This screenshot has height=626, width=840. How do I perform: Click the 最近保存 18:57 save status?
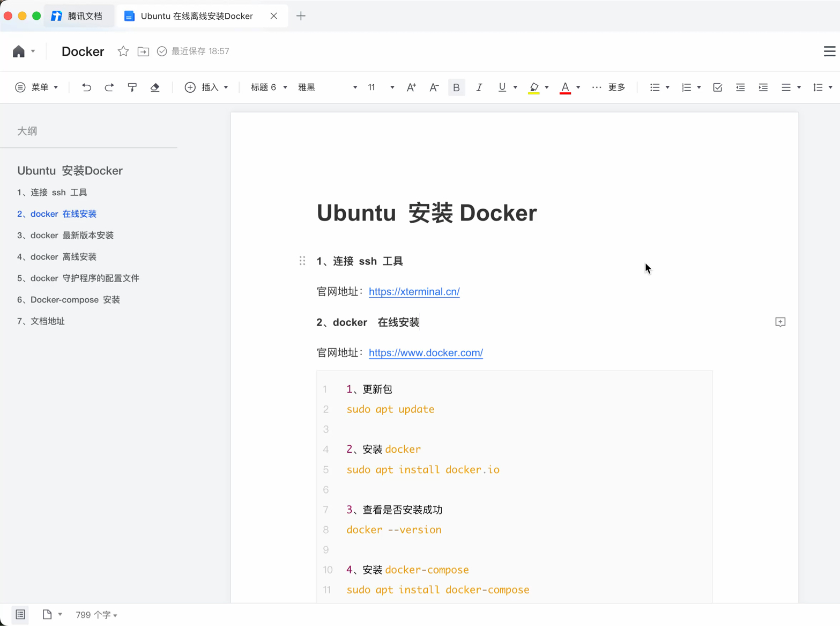(193, 51)
